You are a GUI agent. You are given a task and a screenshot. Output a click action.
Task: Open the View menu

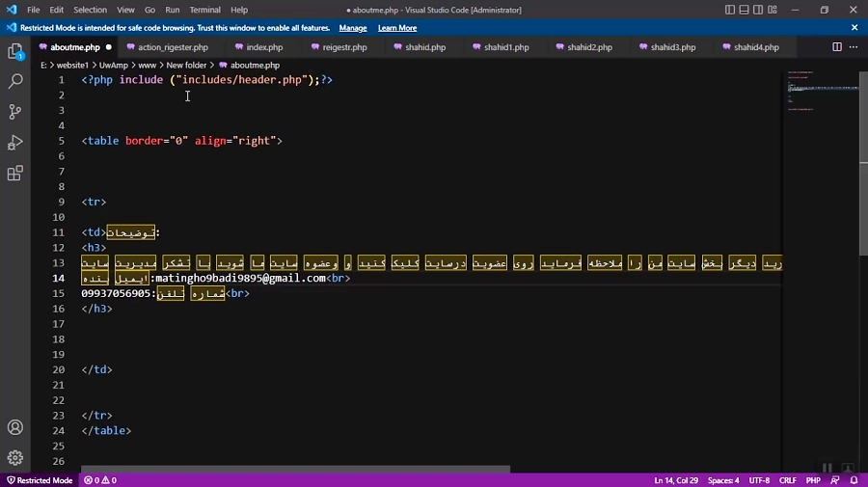tap(125, 10)
